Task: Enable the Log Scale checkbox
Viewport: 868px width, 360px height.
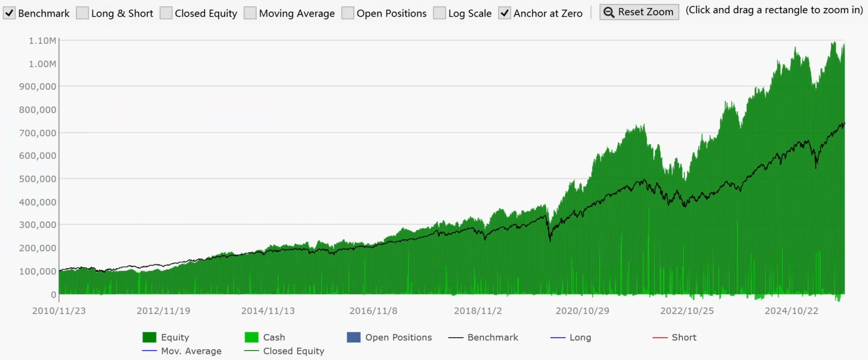Action: point(439,13)
